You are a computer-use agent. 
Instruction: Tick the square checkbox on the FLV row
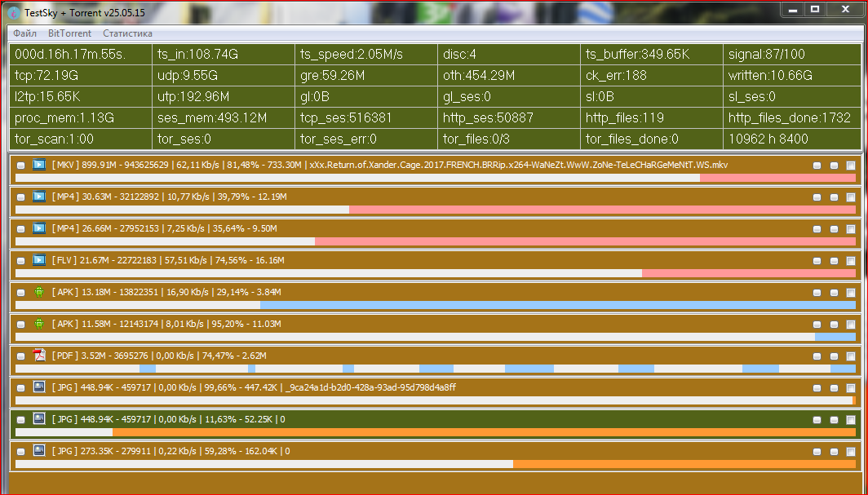click(851, 261)
